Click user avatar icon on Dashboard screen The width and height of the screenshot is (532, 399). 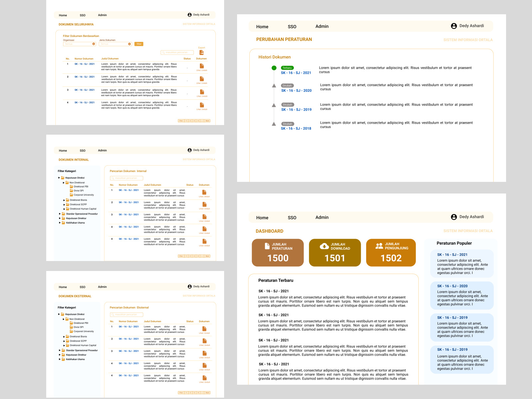(454, 217)
